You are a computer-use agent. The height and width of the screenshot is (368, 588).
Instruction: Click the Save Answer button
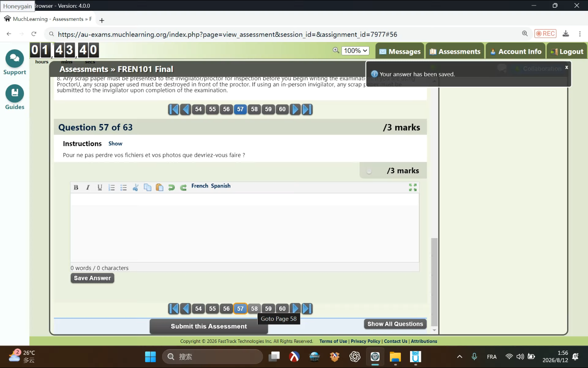coord(92,278)
